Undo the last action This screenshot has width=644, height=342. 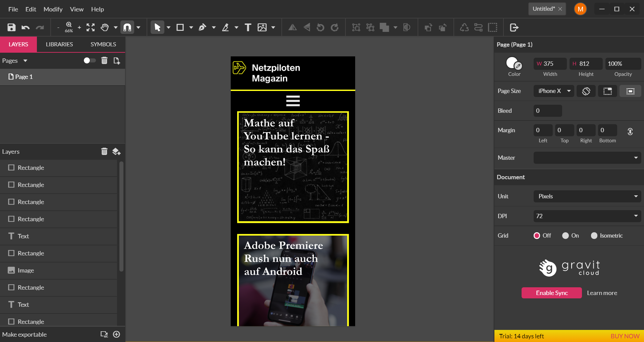point(25,27)
